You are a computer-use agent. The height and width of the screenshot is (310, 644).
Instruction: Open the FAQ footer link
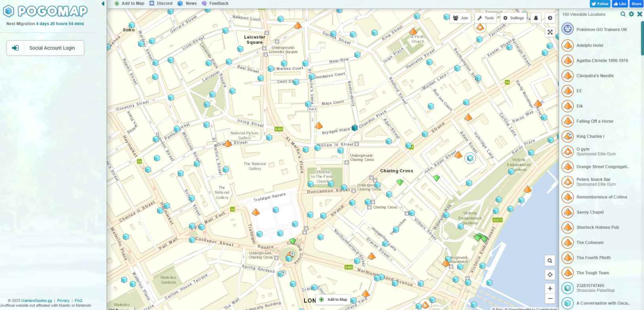[x=78, y=300]
